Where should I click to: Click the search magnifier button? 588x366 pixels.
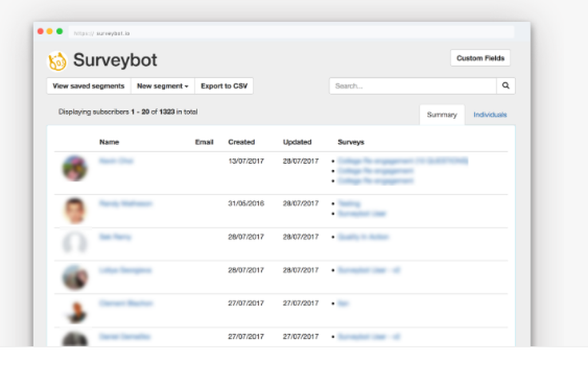(x=506, y=86)
